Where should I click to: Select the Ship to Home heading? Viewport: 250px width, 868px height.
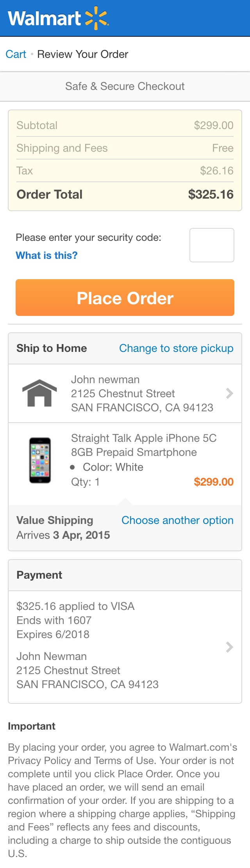pyautogui.click(x=51, y=348)
